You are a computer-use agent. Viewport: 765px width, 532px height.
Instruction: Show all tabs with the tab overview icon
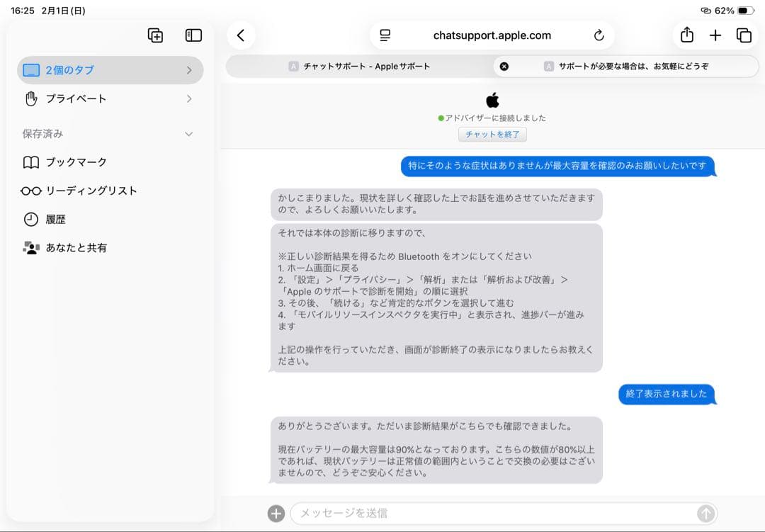[744, 35]
